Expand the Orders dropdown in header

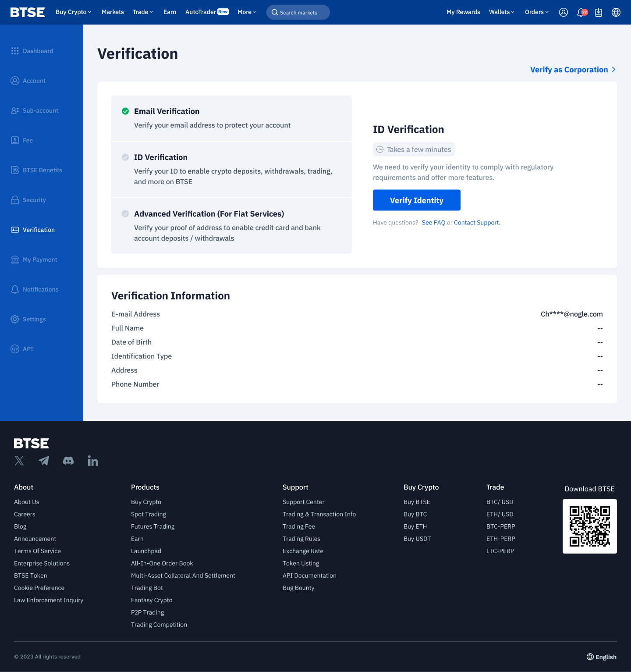[536, 12]
